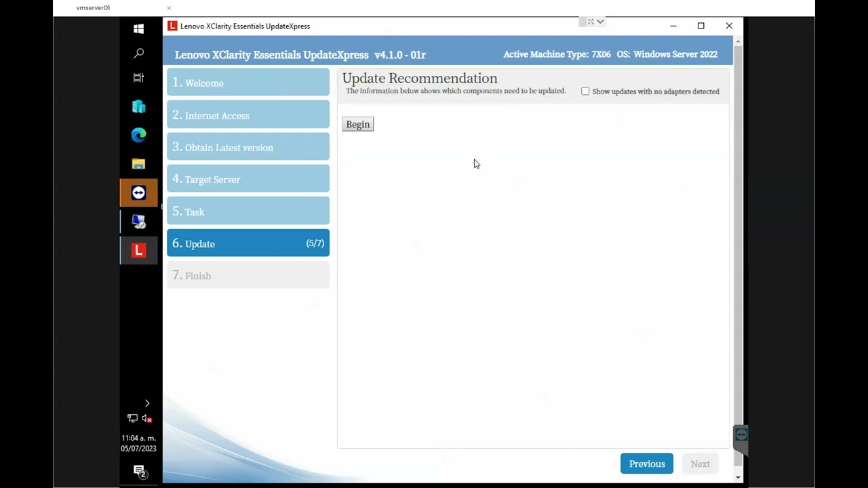868x488 pixels.
Task: Enable Show updates with no adapters detected
Action: pyautogui.click(x=585, y=91)
